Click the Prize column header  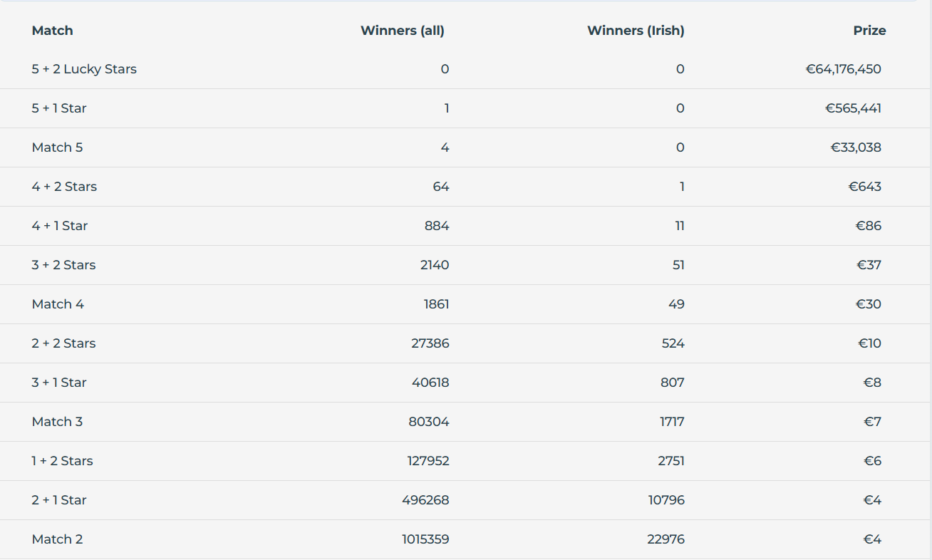(869, 31)
